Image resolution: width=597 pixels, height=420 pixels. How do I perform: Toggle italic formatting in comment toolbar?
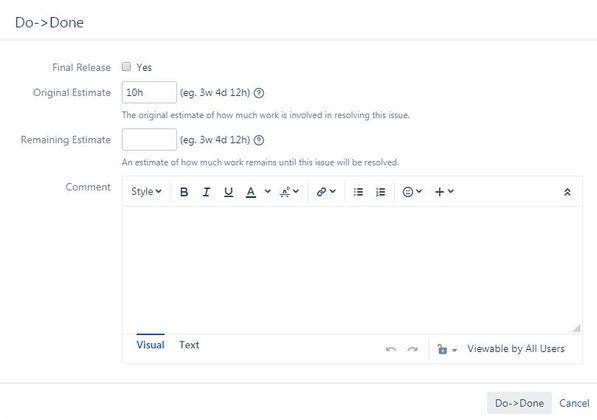tap(206, 192)
